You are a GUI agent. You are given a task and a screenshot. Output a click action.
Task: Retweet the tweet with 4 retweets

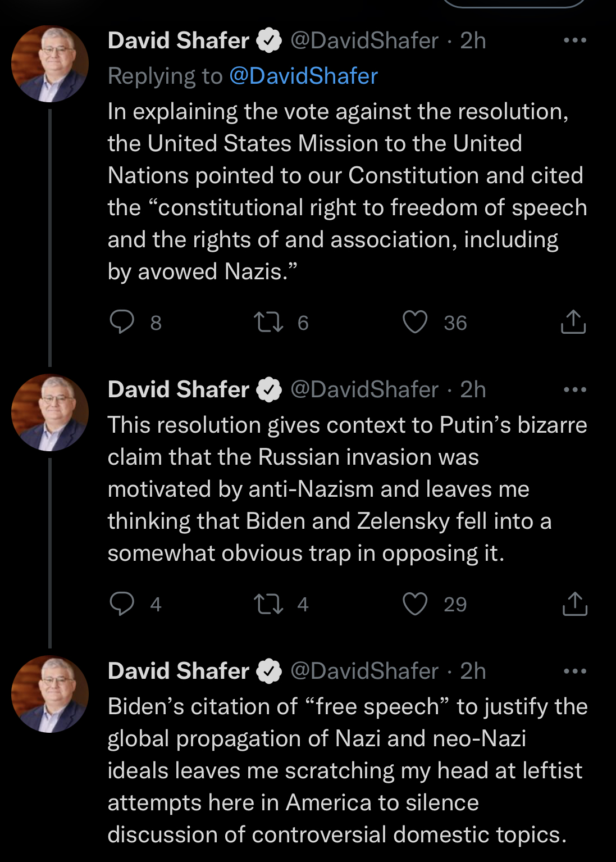tap(268, 604)
